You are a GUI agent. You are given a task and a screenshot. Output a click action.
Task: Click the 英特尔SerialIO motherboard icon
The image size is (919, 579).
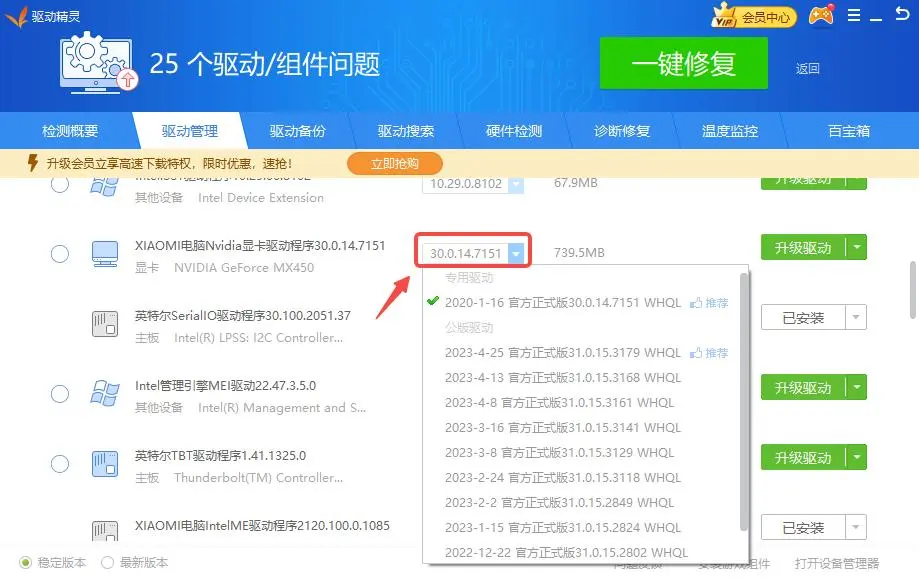(x=104, y=323)
